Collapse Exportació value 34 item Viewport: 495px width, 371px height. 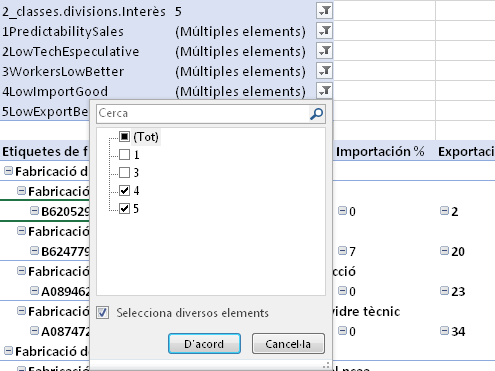pos(444,331)
